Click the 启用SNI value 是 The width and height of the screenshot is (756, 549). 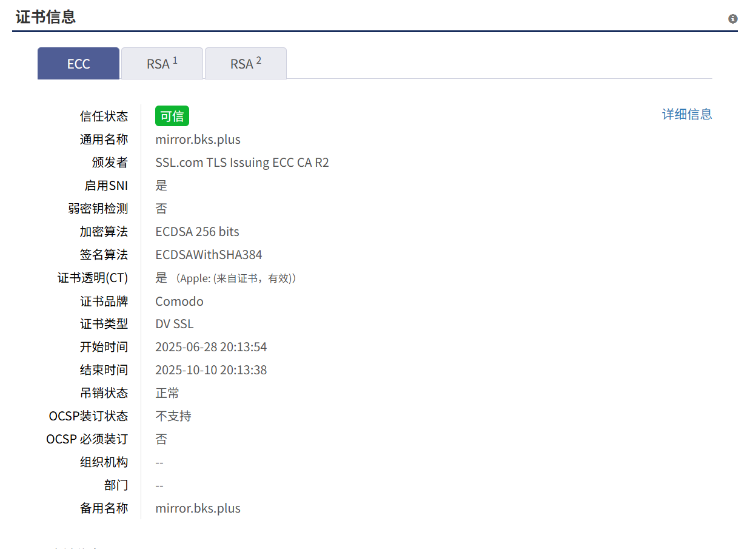pyautogui.click(x=161, y=186)
